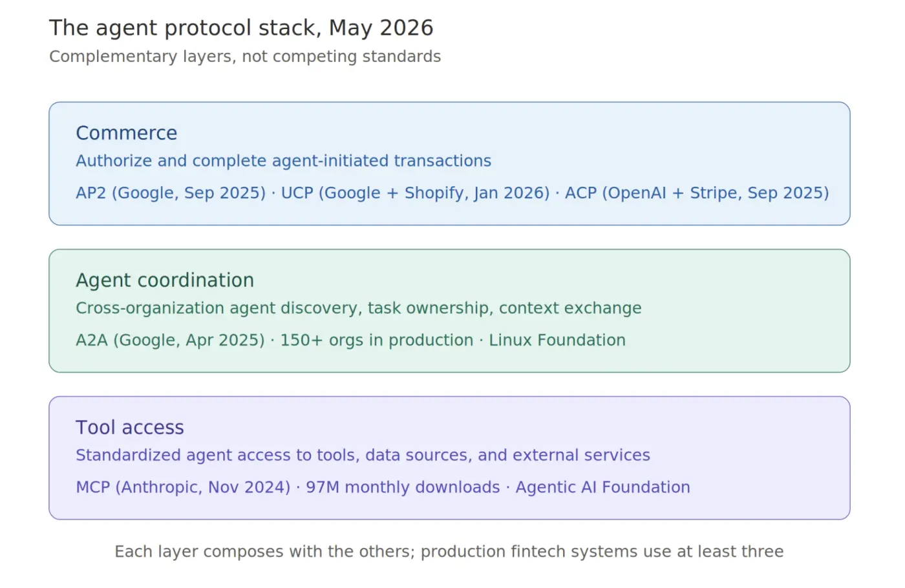Image resolution: width=905 pixels, height=588 pixels.
Task: Click the title 'The agent protocol stack, May 2026'
Action: (241, 28)
